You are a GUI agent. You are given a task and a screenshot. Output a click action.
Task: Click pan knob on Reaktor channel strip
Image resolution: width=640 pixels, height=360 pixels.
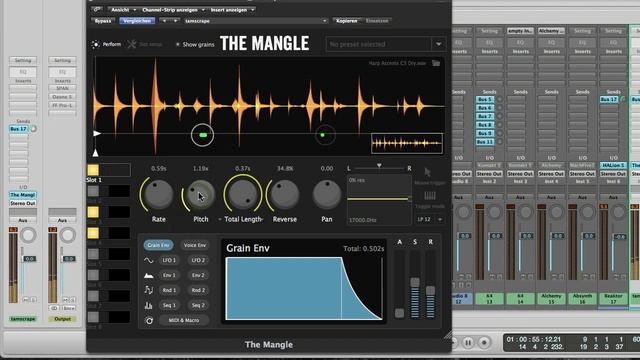pos(618,212)
